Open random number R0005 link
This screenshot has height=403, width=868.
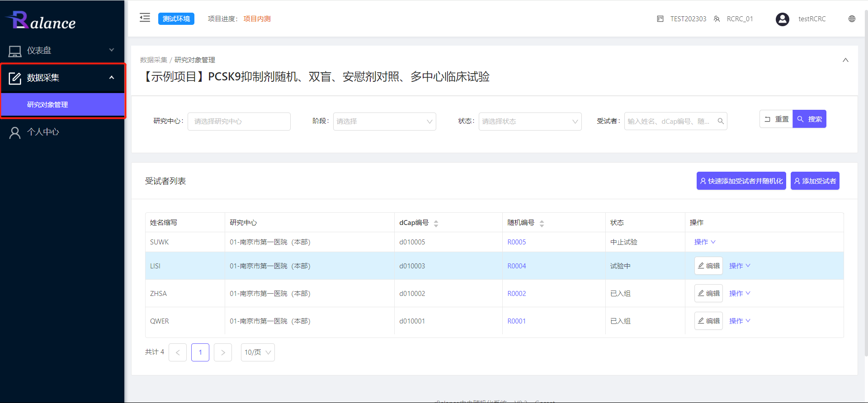click(517, 242)
